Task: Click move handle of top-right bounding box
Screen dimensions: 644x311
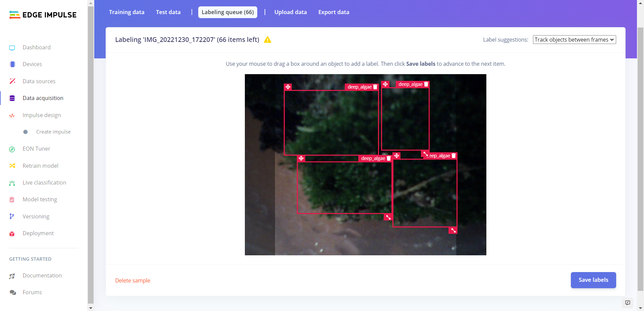Action: [x=385, y=84]
